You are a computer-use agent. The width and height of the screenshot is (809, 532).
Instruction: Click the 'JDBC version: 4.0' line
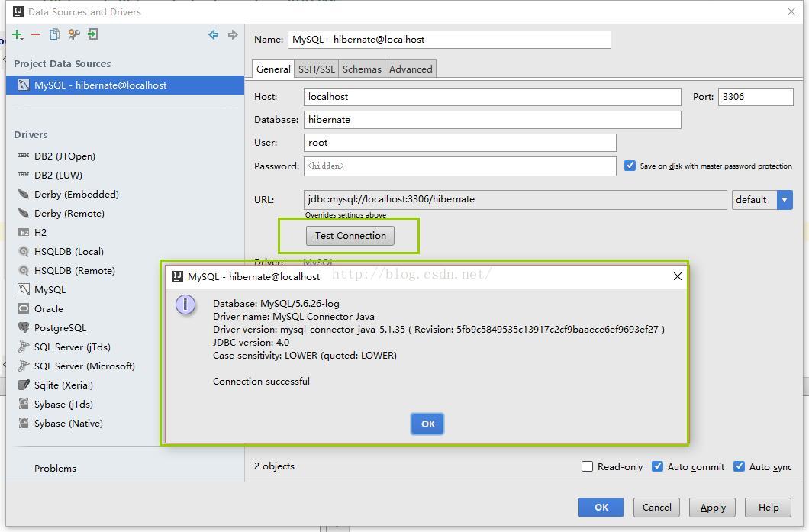pyautogui.click(x=251, y=342)
